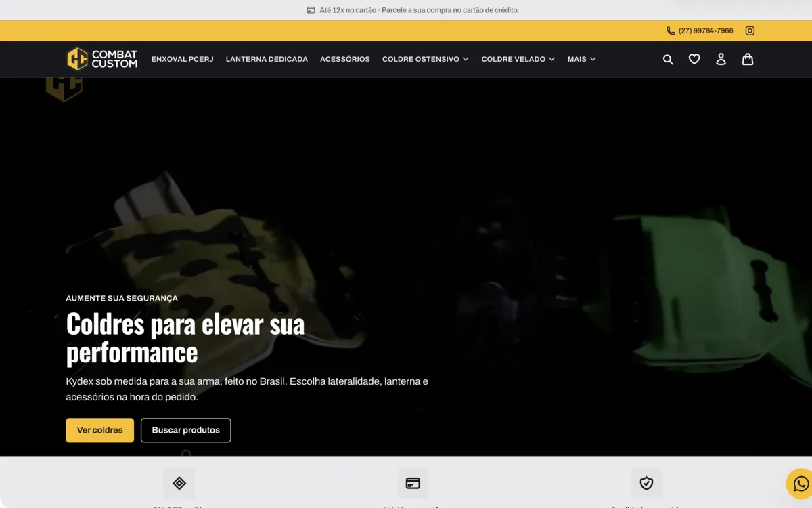This screenshot has height=508, width=812.
Task: Open the WhatsApp chat floating button
Action: pos(801,484)
